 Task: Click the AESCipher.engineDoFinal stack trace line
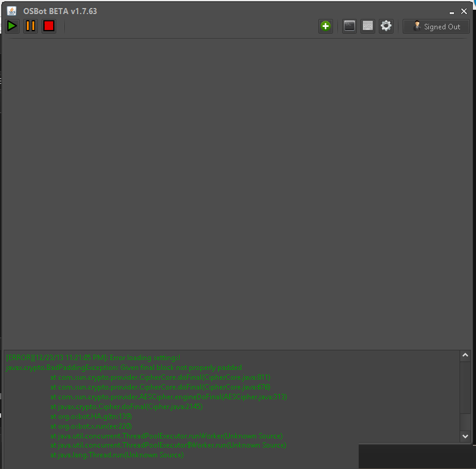pos(169,397)
